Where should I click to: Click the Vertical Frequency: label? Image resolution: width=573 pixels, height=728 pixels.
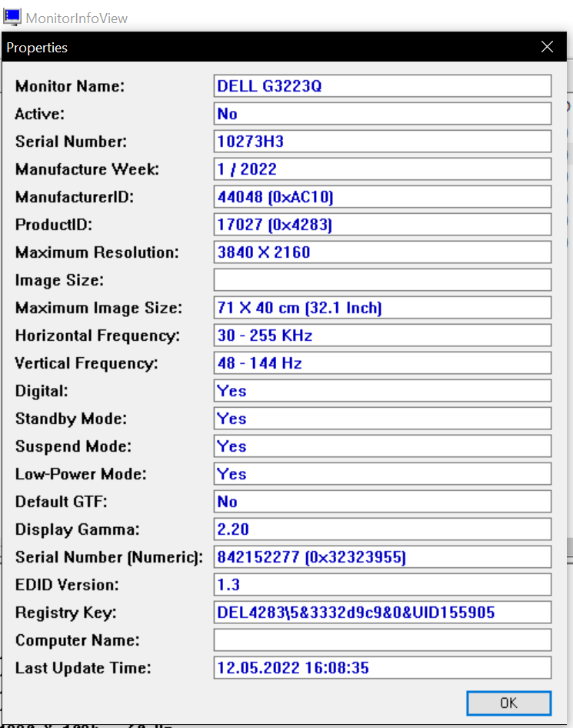point(86,363)
